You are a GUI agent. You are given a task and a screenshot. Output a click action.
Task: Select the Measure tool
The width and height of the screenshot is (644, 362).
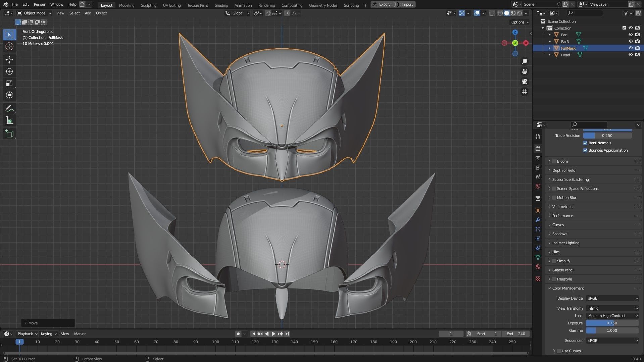click(x=9, y=120)
